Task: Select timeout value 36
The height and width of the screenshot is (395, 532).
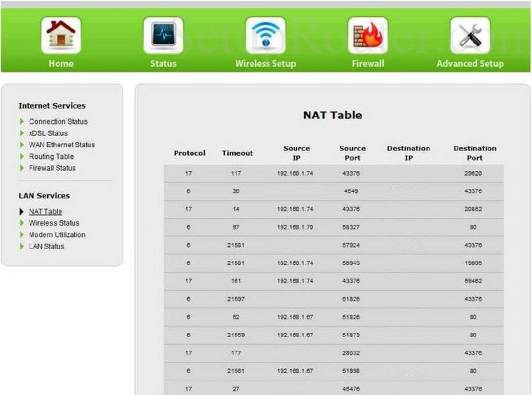Action: tap(236, 191)
